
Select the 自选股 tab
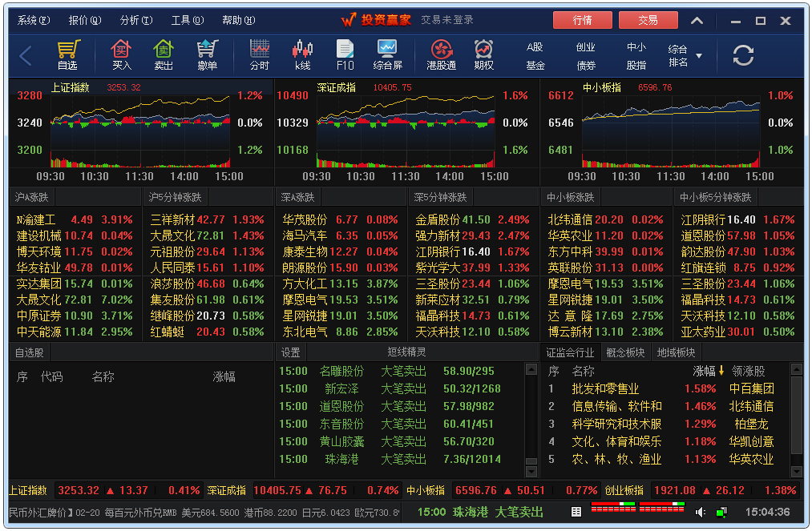[x=30, y=352]
